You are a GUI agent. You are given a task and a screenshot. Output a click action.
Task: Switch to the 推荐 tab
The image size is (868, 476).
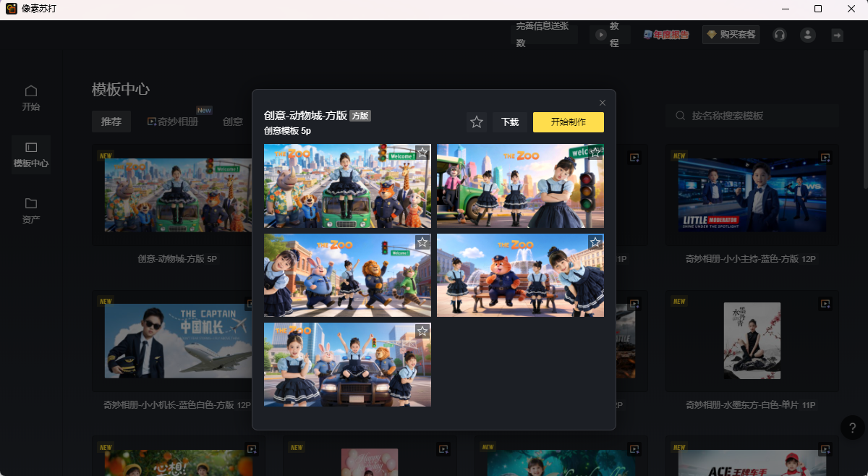click(x=111, y=122)
